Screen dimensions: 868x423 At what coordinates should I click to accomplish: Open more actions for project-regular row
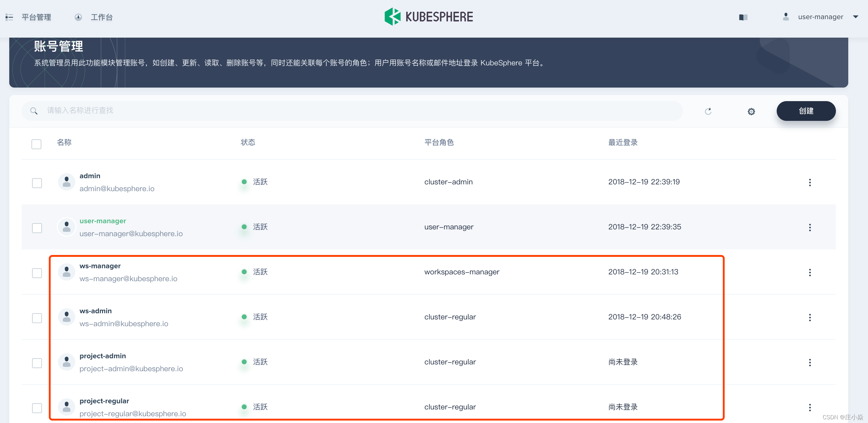pyautogui.click(x=810, y=408)
